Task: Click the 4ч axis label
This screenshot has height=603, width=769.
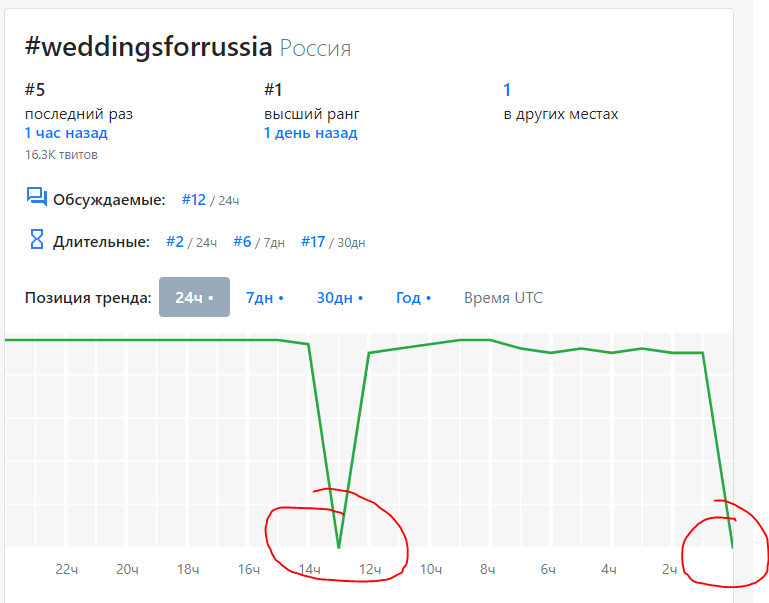Action: [609, 569]
